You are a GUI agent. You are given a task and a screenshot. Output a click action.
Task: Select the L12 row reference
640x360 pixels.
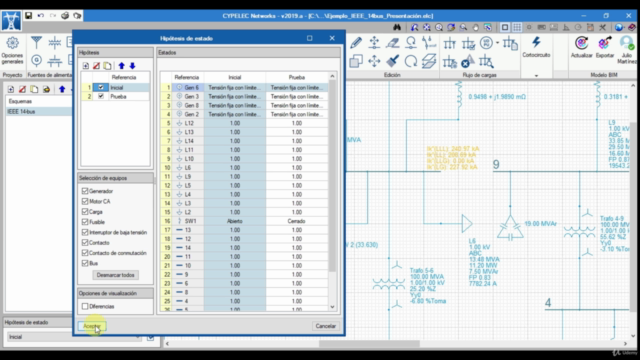click(x=189, y=123)
